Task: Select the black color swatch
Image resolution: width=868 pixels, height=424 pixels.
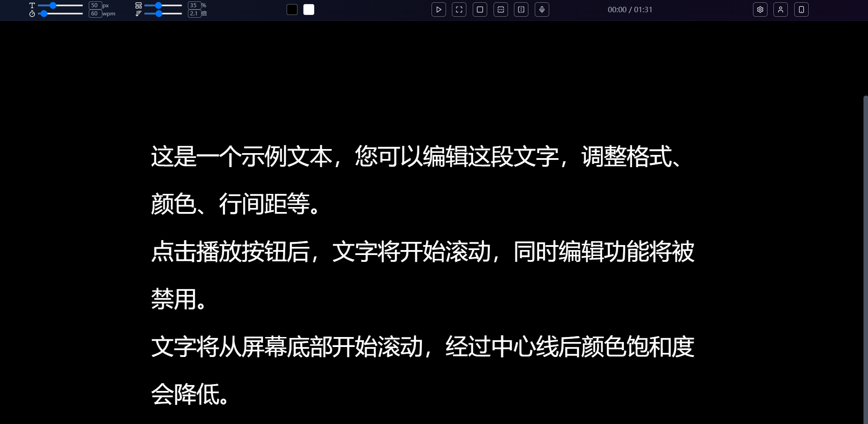Action: [x=292, y=10]
